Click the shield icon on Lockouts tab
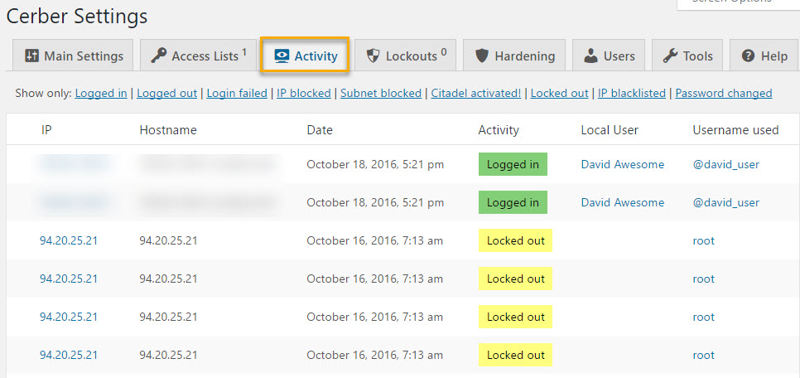 [x=373, y=56]
